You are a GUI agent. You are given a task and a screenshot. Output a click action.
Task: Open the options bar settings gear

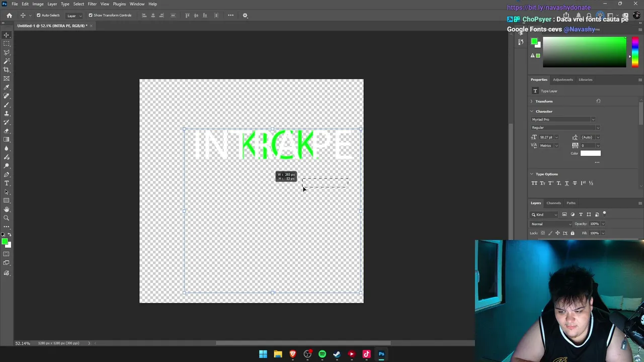pyautogui.click(x=245, y=15)
